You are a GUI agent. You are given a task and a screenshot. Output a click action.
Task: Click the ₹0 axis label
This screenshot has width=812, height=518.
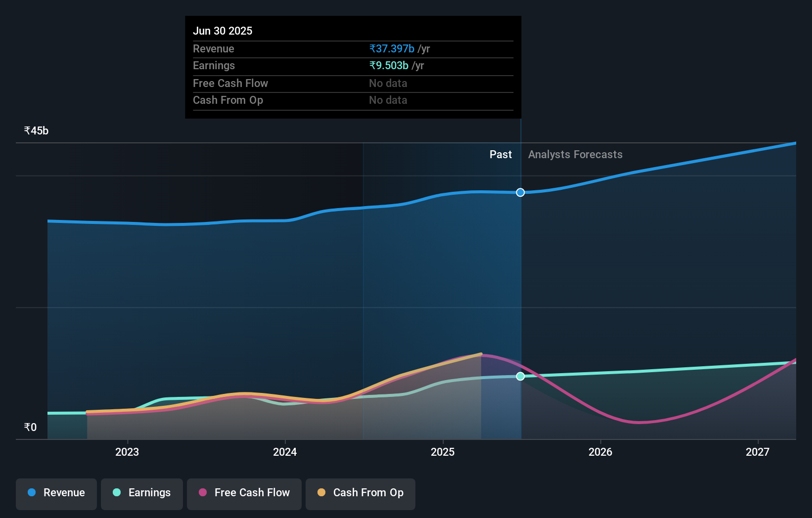30,427
